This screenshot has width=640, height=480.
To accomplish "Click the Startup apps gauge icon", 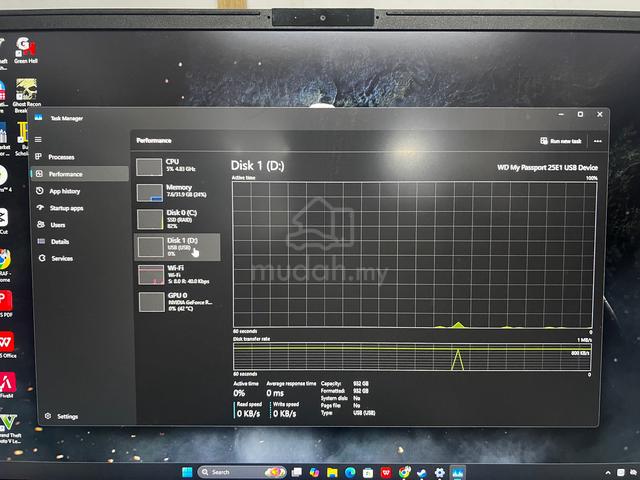I will point(40,207).
